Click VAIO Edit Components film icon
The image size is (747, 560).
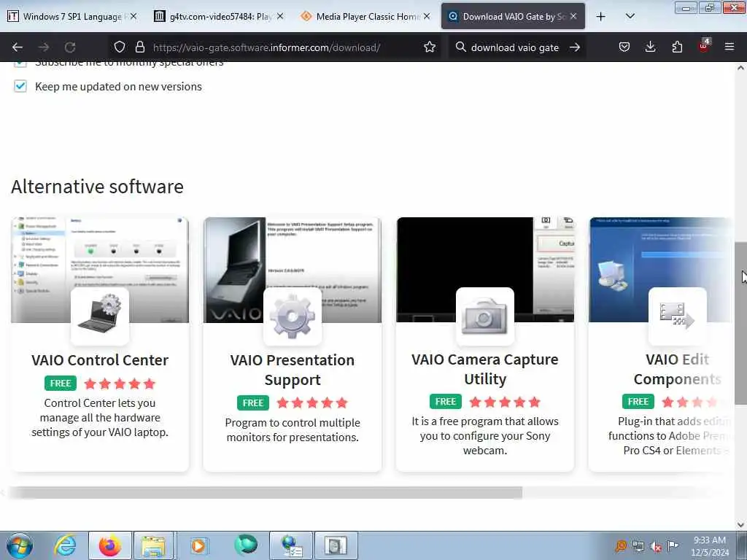pyautogui.click(x=678, y=316)
